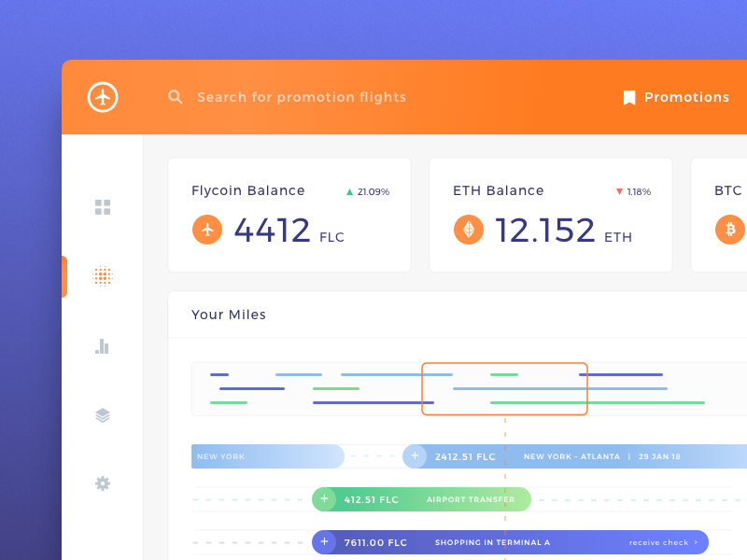Viewport: 747px width, 560px height.
Task: Click the receive check chevron arrow
Action: pyautogui.click(x=696, y=542)
